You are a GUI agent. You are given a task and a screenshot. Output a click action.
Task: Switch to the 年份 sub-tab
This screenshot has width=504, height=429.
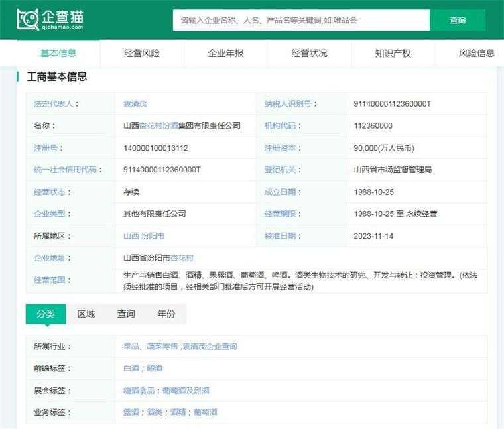click(x=166, y=314)
